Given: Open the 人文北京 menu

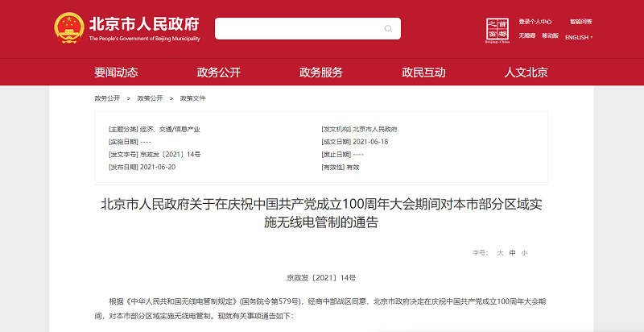Looking at the screenshot, I should (x=526, y=73).
